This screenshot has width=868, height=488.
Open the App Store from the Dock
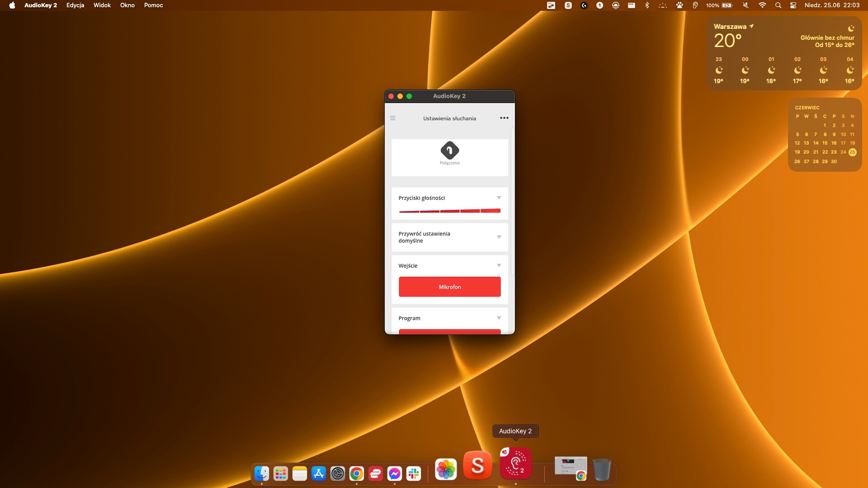click(319, 473)
